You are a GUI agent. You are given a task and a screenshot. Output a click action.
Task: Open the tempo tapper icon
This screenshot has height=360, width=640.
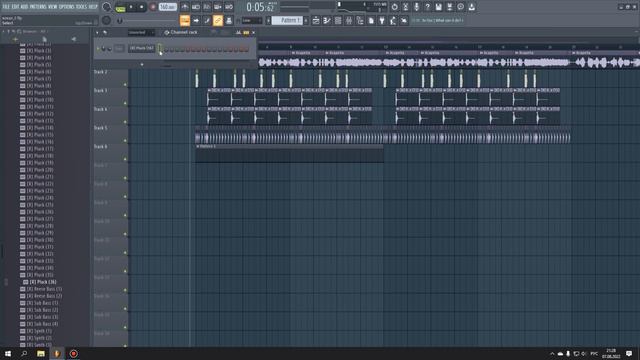pyautogui.click(x=393, y=20)
